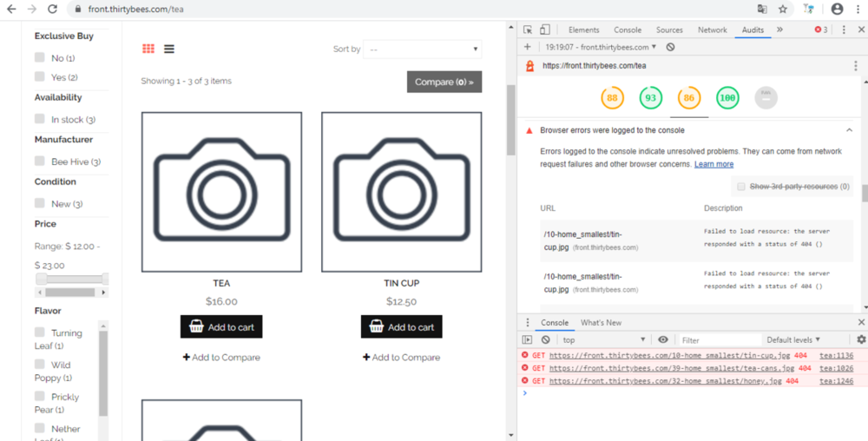Switch product view to grid layout
This screenshot has height=441, width=868.
148,49
